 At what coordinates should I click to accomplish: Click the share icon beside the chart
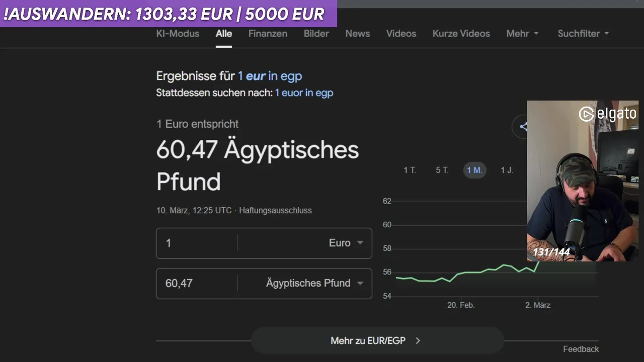[522, 127]
